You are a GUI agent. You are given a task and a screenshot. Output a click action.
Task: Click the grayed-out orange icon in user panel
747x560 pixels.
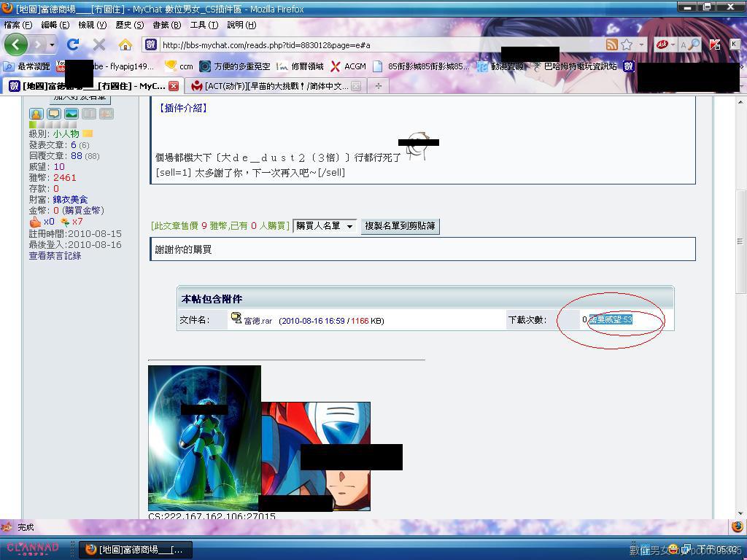[x=107, y=113]
